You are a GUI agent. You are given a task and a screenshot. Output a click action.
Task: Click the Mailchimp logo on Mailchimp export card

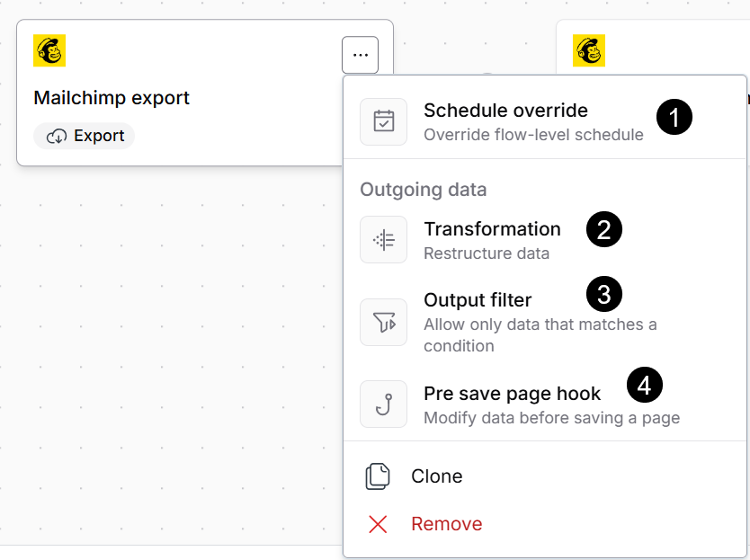[49, 50]
